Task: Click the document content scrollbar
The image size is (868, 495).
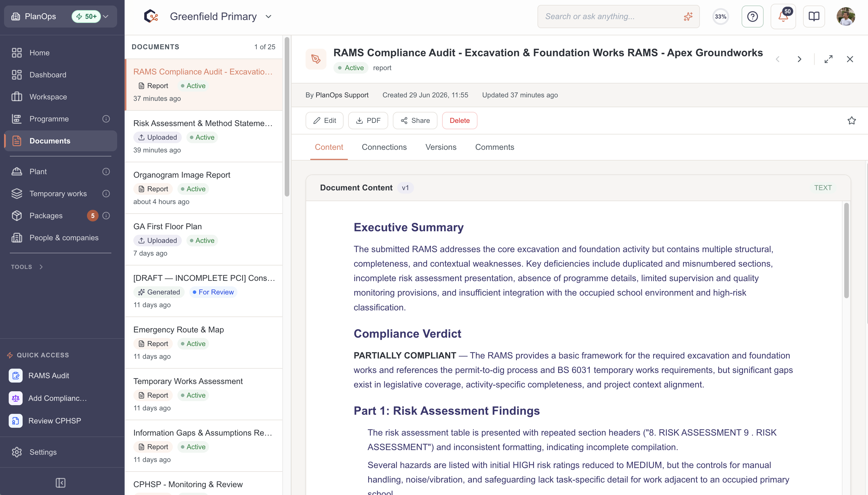Action: click(x=846, y=251)
